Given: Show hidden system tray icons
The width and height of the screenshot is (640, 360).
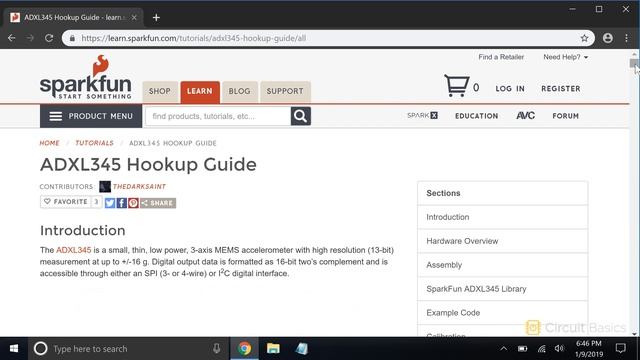Looking at the screenshot, I should pyautogui.click(x=504, y=349).
